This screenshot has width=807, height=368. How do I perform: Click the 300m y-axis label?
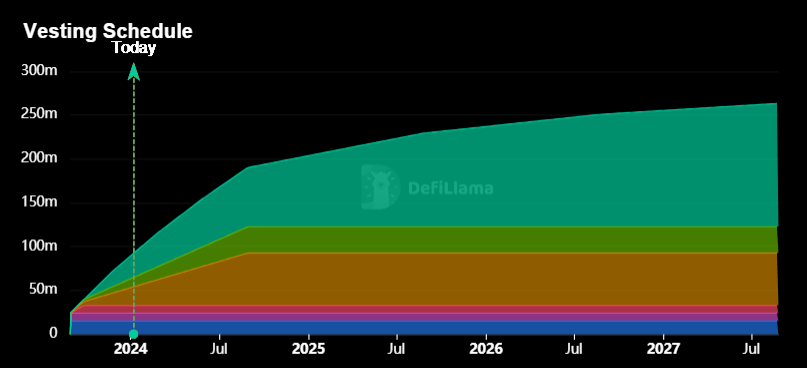coord(39,71)
